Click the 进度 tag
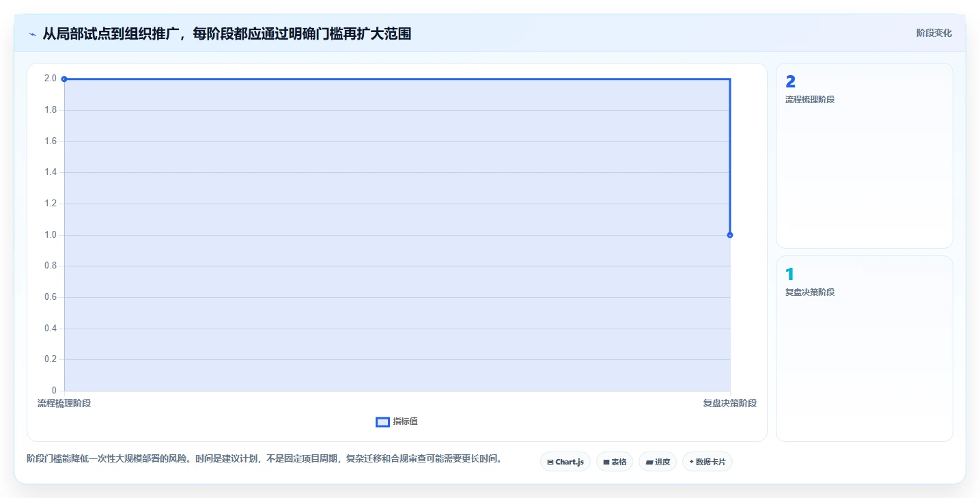 [658, 462]
